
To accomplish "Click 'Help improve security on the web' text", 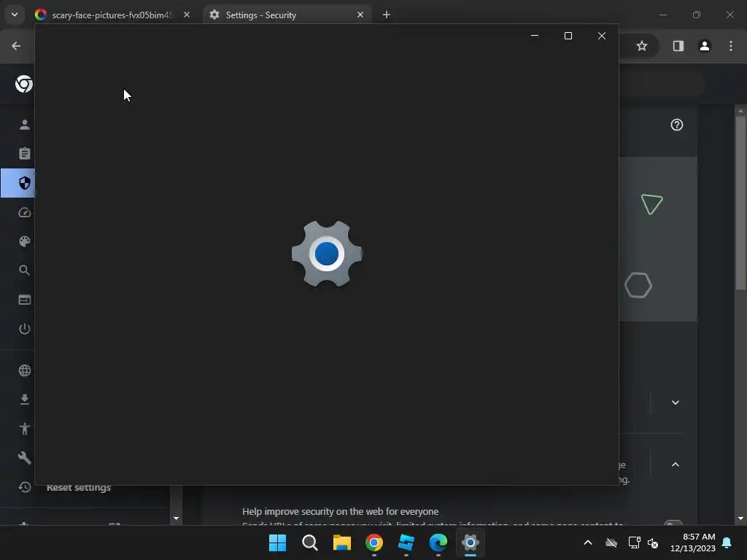I will (x=340, y=511).
